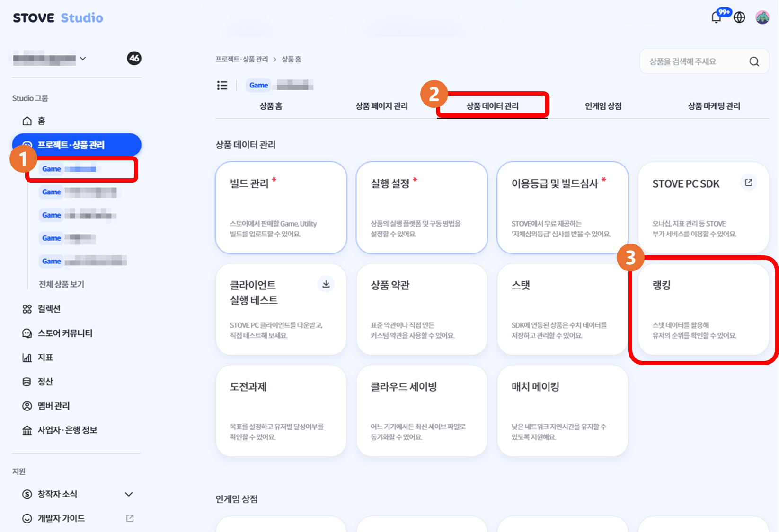Screen dimensions: 779x532
Task: Click the 정산 coins icon
Action: point(27,382)
